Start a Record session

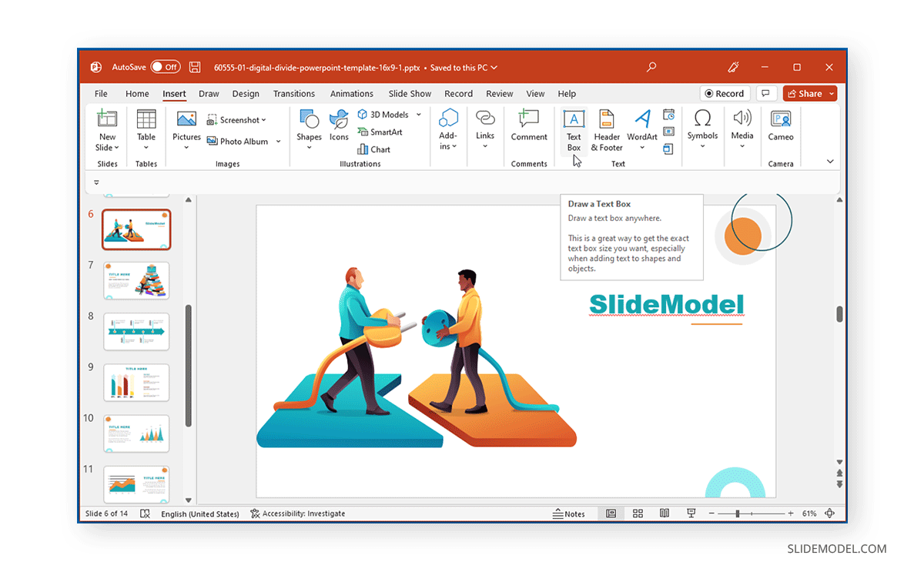[x=724, y=93]
